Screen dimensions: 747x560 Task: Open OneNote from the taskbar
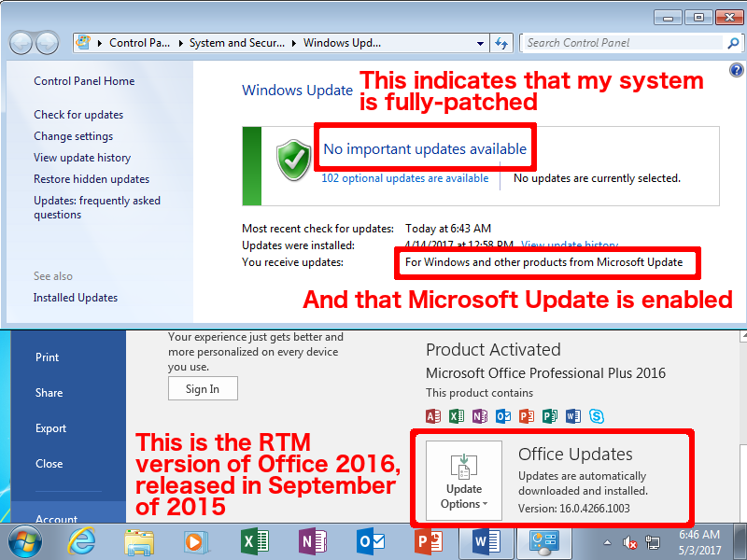click(313, 542)
